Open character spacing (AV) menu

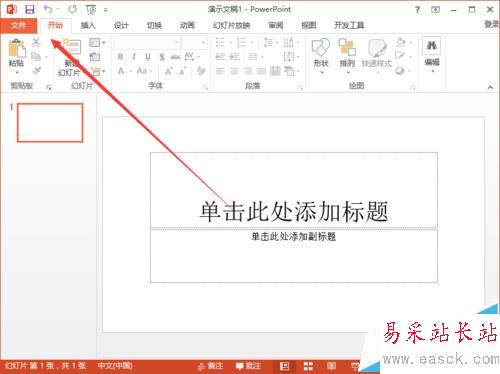189,56
